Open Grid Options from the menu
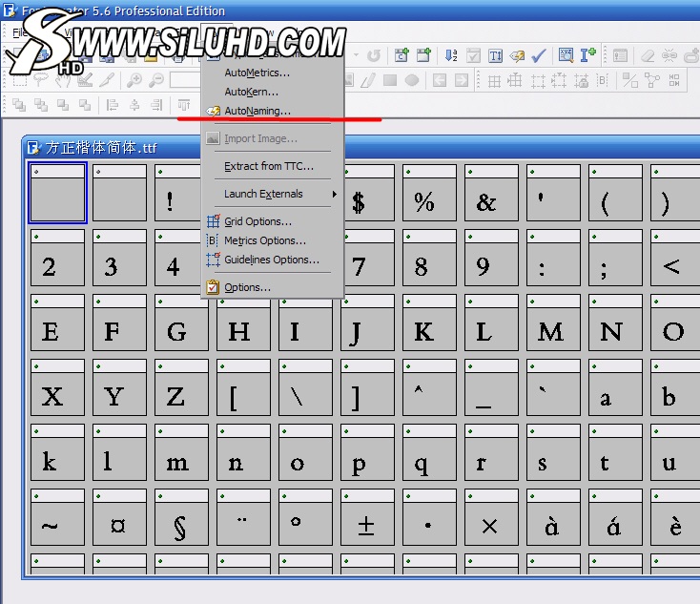This screenshot has height=604, width=700. 257,221
